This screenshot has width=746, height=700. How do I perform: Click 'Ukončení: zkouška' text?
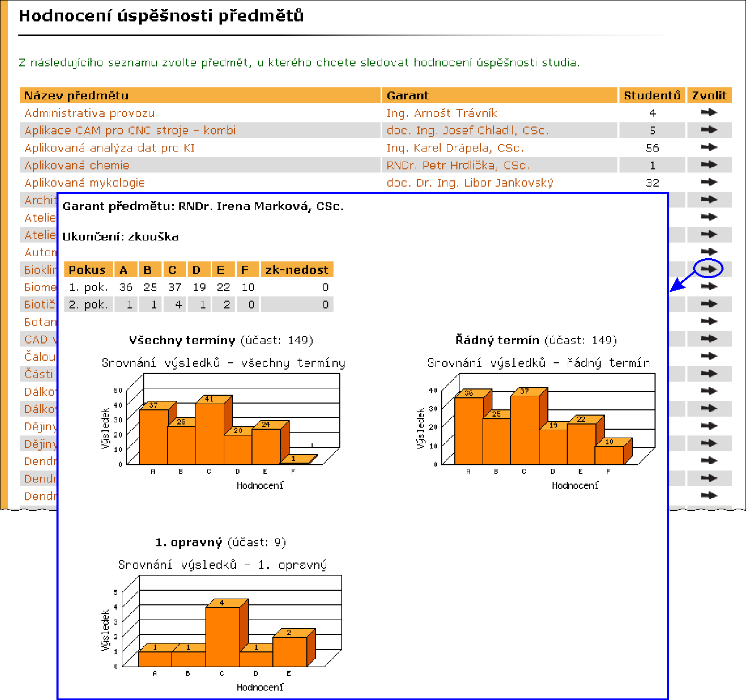pos(121,237)
